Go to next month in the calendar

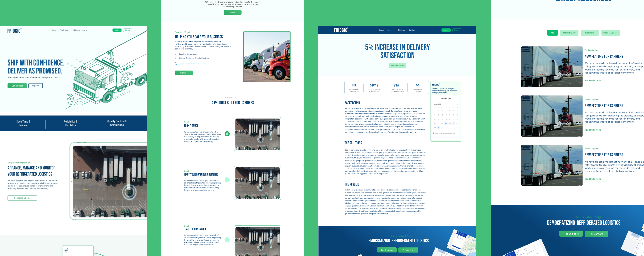(x=457, y=104)
